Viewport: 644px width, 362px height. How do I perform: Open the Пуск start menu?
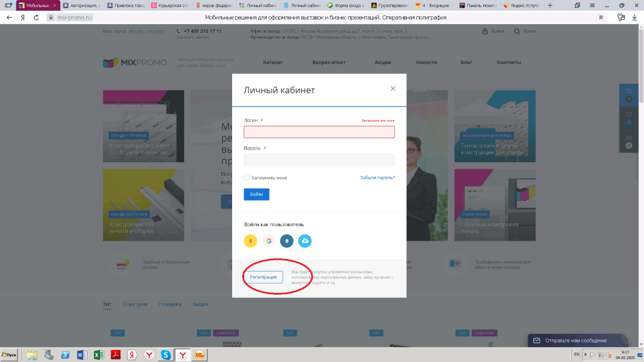[10, 355]
